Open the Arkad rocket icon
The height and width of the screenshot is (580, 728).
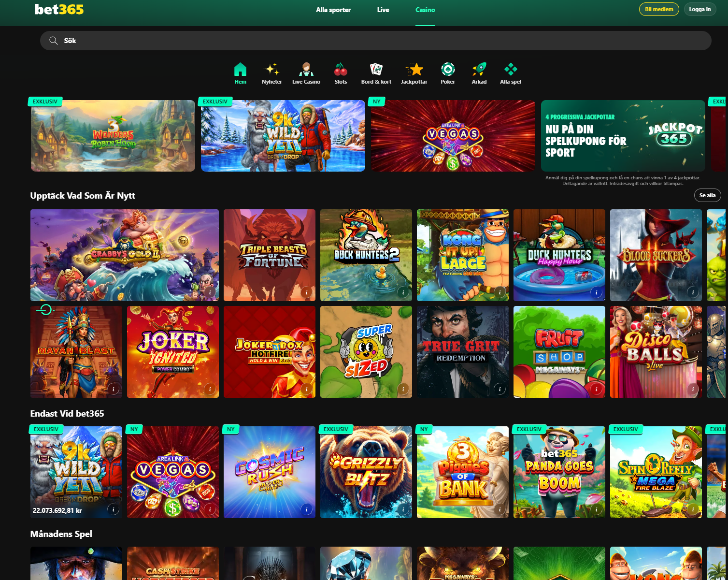tap(479, 70)
